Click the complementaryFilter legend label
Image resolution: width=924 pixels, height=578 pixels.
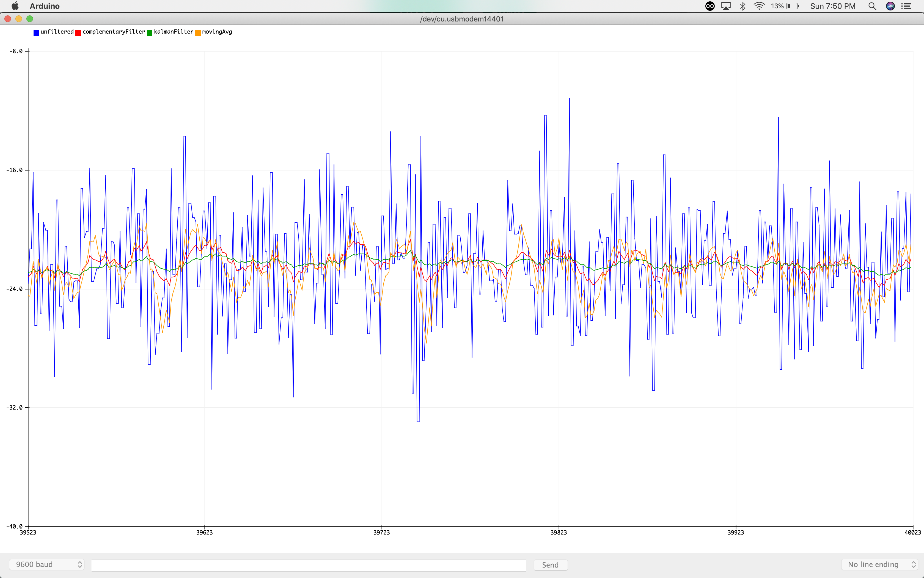114,32
